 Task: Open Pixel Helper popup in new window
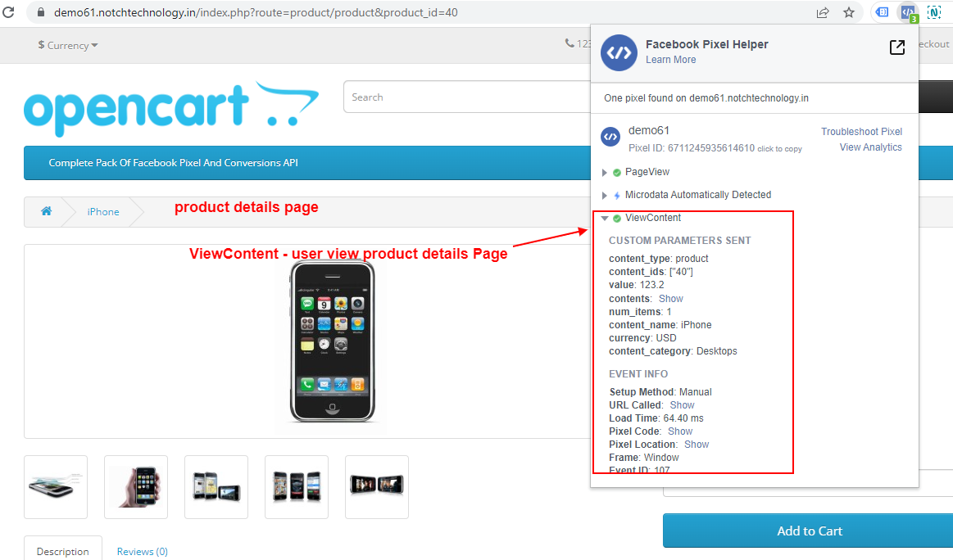tap(897, 47)
